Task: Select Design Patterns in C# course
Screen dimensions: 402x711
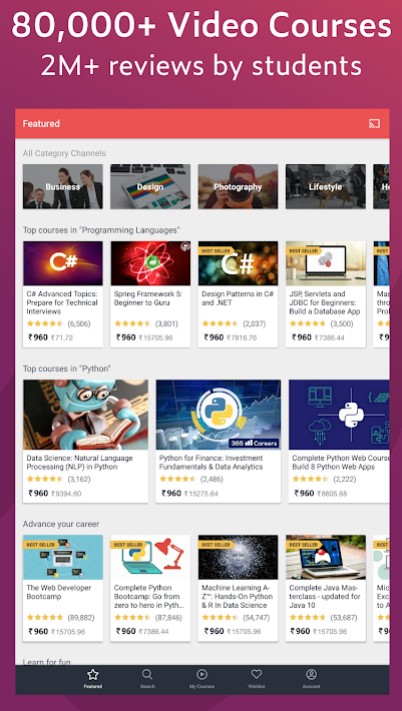Action: [238, 294]
